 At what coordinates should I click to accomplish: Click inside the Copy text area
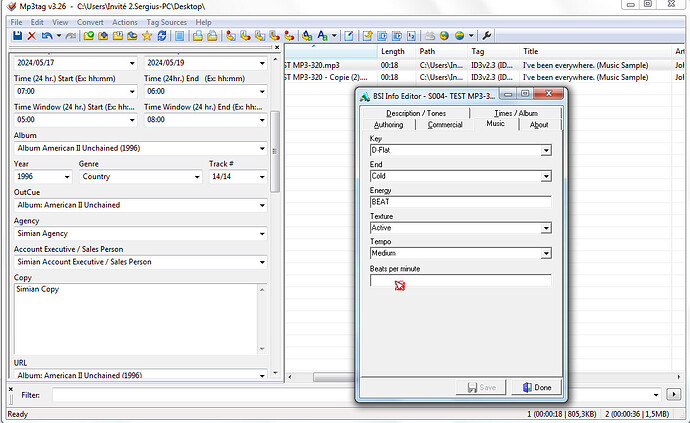(136, 319)
